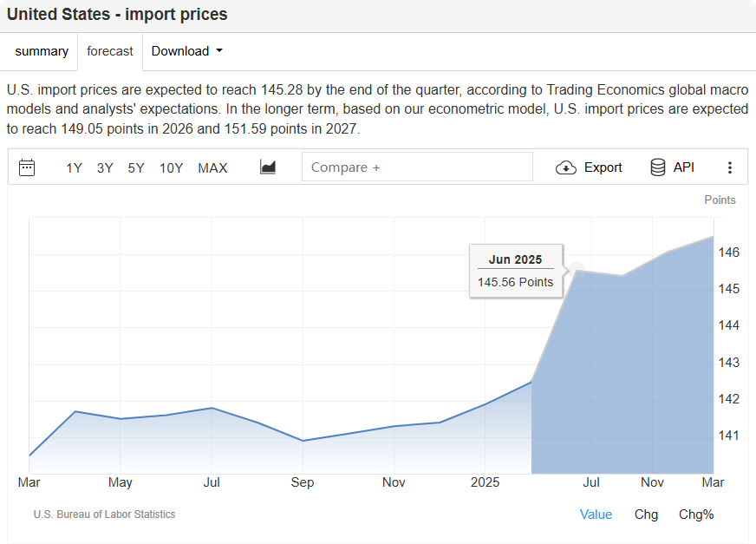Screen dimensions: 756x544
Task: Click U.S. Bureau of Labor Statistics source
Action: coord(104,515)
